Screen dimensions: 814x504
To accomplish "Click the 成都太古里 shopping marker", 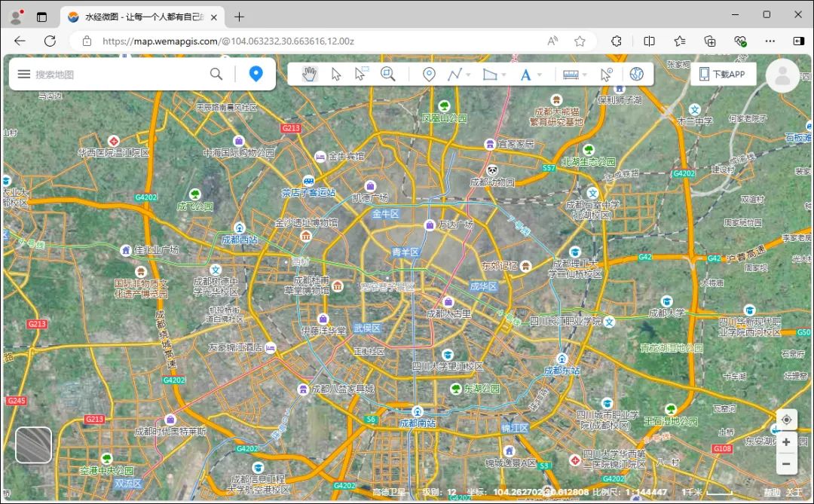I will pos(448,301).
